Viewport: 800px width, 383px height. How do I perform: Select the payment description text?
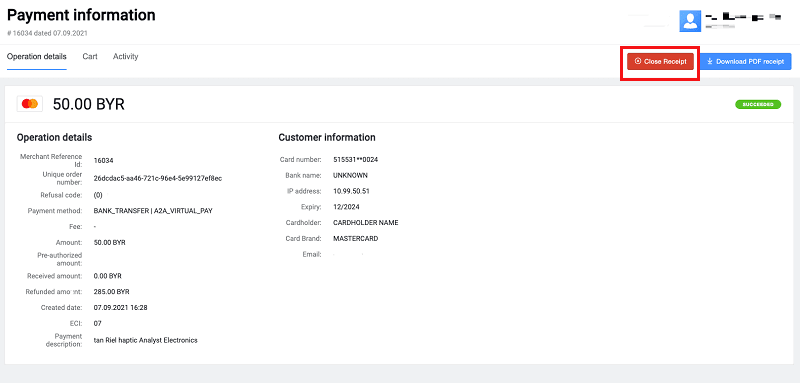pos(145,340)
